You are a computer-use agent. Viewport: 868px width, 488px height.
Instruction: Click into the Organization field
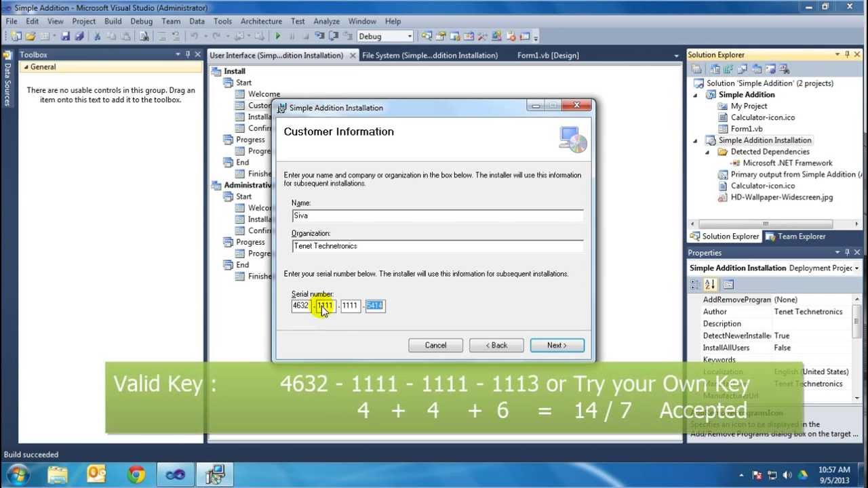coord(437,246)
